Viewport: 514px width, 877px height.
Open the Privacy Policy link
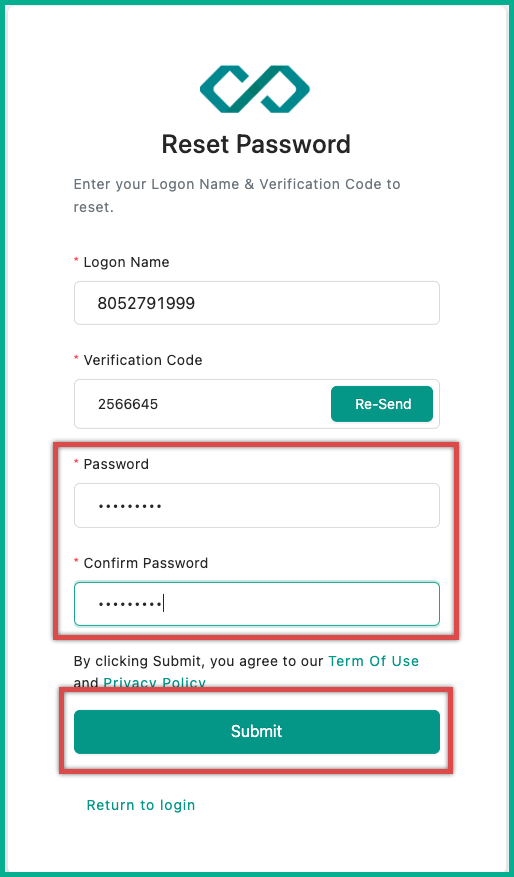click(155, 682)
